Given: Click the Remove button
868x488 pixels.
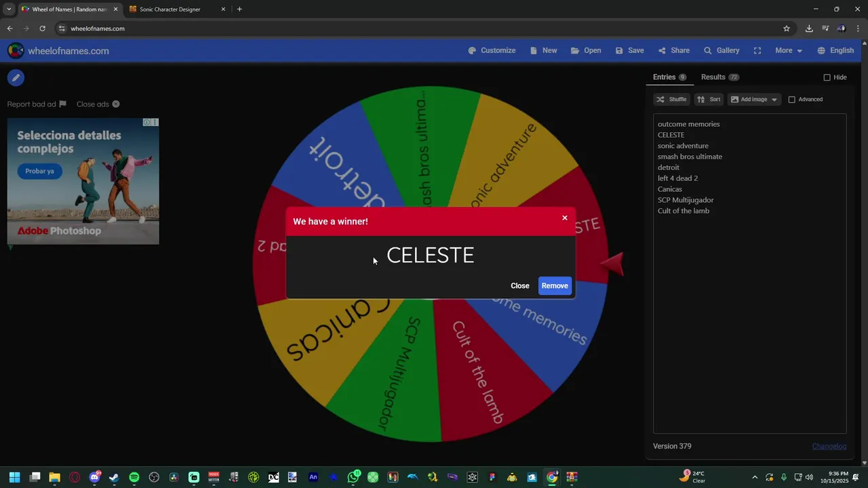Looking at the screenshot, I should click(x=555, y=285).
